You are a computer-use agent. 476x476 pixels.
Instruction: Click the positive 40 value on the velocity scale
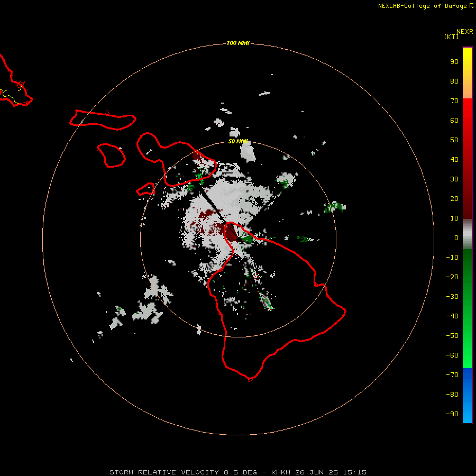pos(454,160)
